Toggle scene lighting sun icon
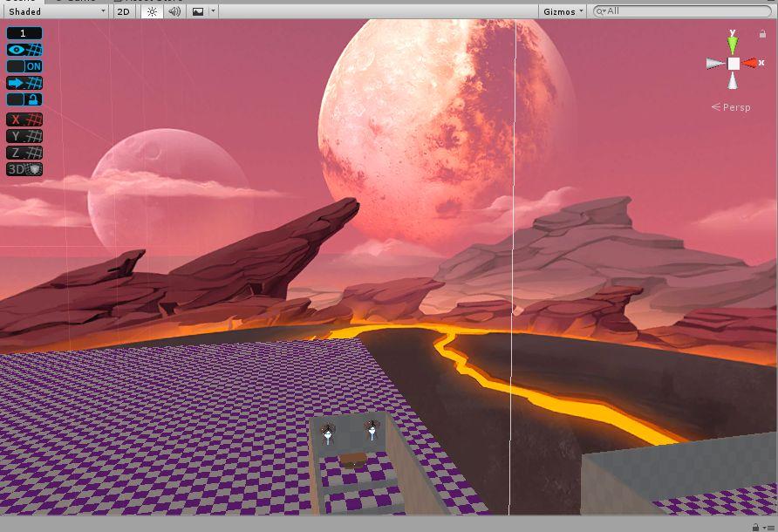The width and height of the screenshot is (778, 532). [x=152, y=11]
